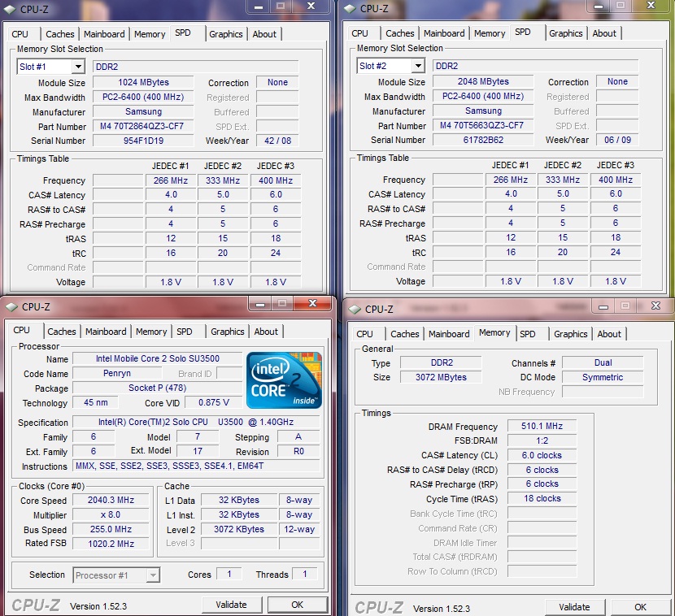Viewport: 675px width, 616px height.
Task: Click part number M4 70T5663QZ3-CF7
Action: 482,125
